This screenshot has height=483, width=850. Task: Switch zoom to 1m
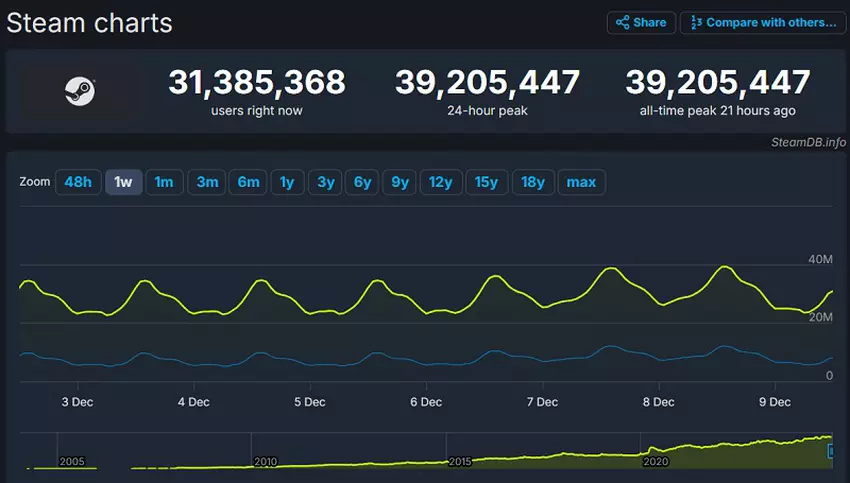[164, 182]
